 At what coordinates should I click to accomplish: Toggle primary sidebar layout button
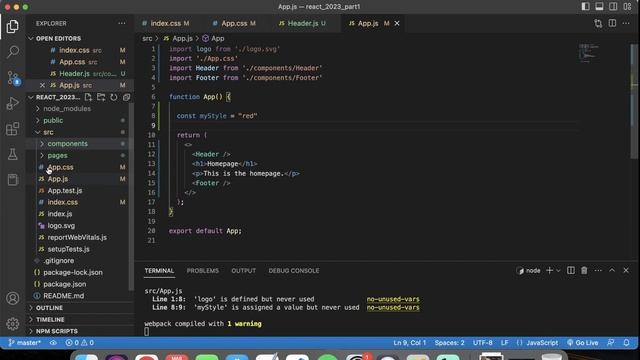[585, 7]
